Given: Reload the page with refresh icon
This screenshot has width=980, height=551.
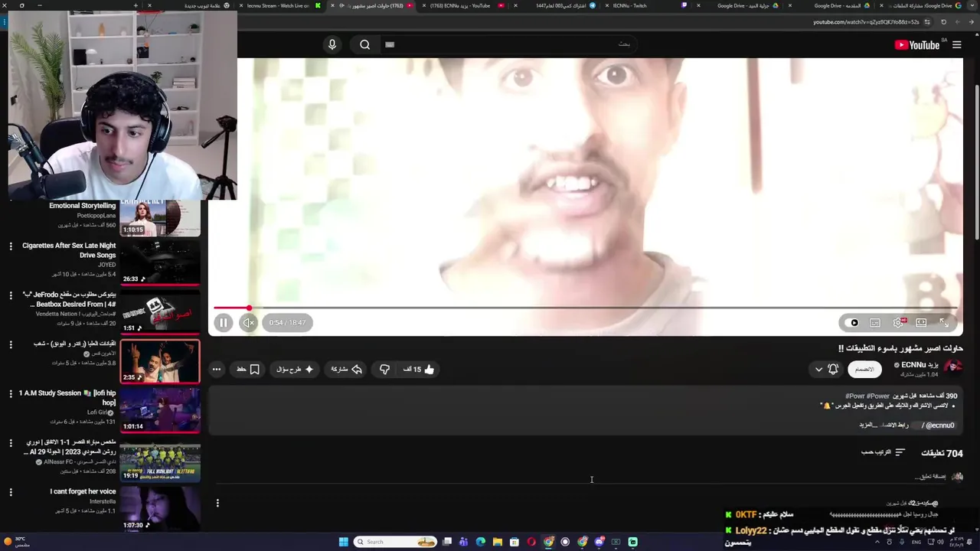Looking at the screenshot, I should (x=944, y=22).
